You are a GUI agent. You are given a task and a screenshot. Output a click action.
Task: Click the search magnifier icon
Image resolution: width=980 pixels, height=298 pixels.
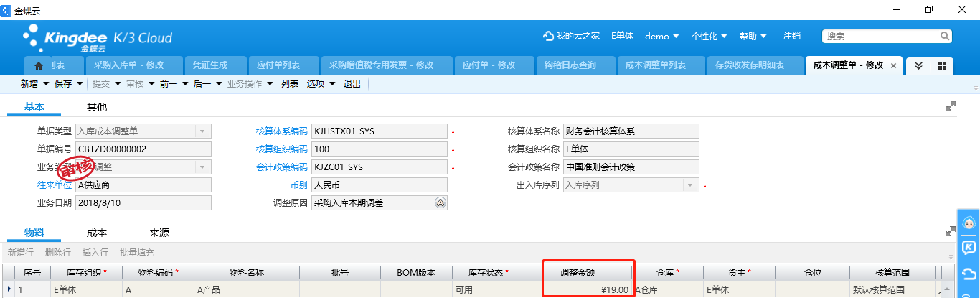[x=944, y=35]
